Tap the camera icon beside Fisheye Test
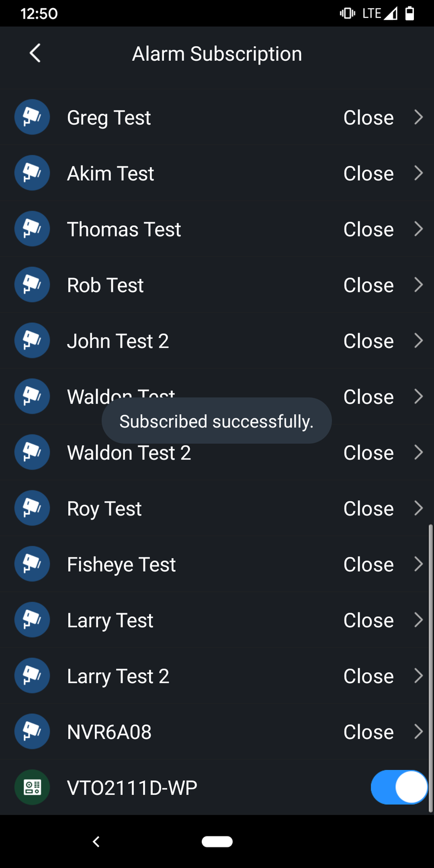The image size is (434, 868). pyautogui.click(x=32, y=564)
